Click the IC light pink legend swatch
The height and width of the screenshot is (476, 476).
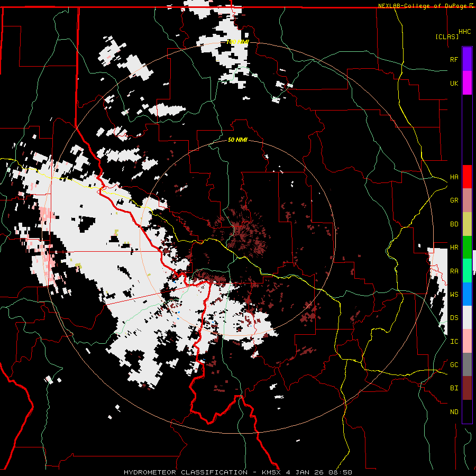coord(467,341)
